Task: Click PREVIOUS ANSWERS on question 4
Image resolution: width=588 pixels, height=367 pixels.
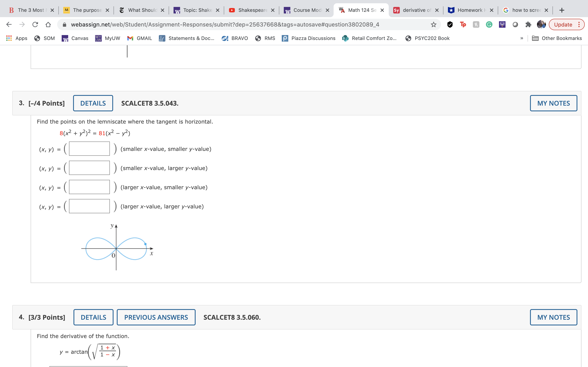Action: (x=156, y=317)
